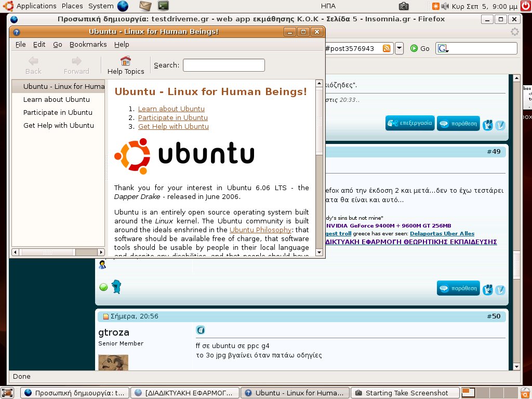This screenshot has width=532, height=399.
Task: Click the Show Desktop icon in bottom panel
Action: tap(7, 393)
